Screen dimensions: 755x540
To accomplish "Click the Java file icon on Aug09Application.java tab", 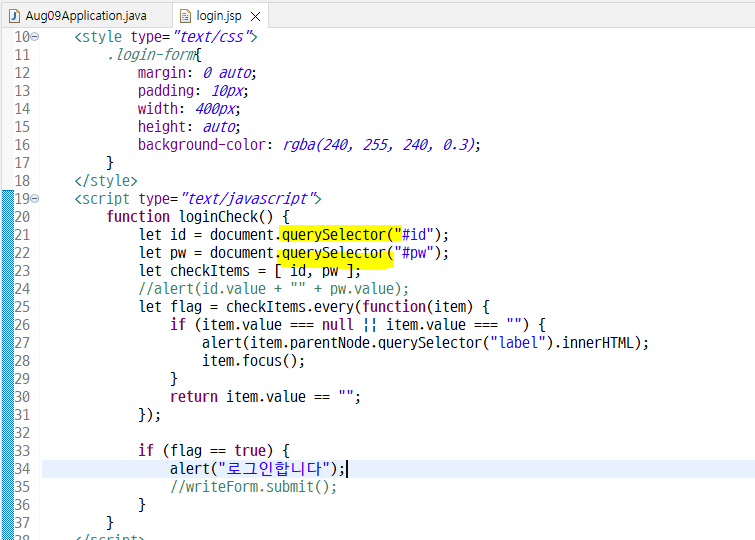I will click(x=15, y=16).
